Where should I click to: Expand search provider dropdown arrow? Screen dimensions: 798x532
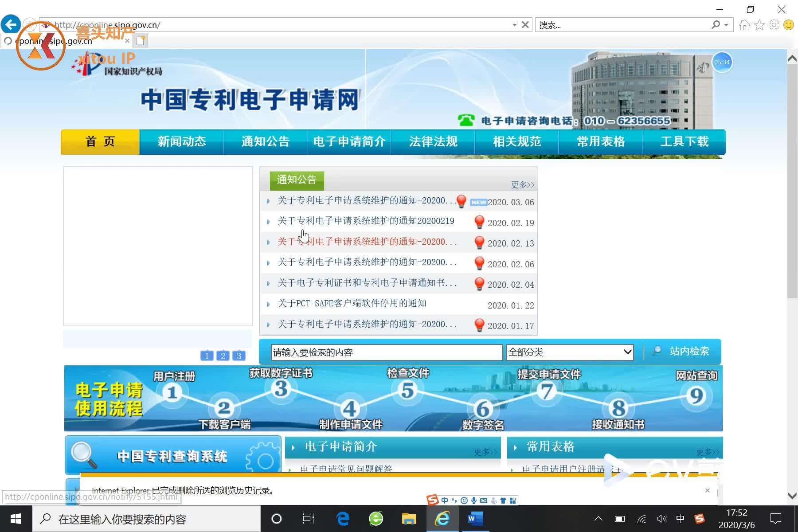(726, 25)
